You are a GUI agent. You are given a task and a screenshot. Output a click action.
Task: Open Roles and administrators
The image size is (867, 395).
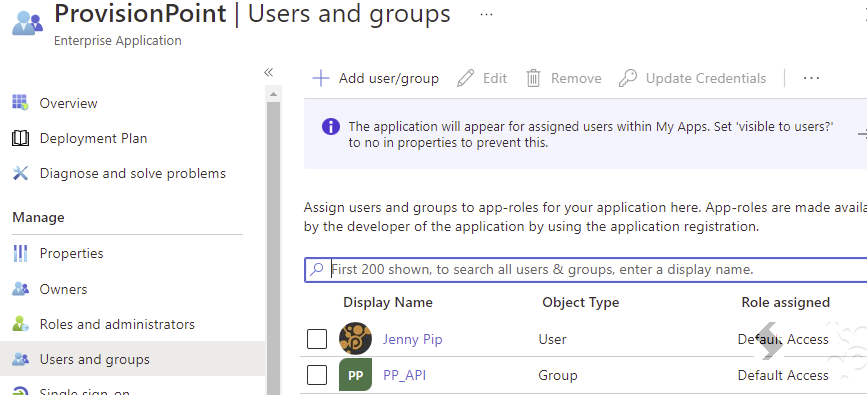point(117,324)
